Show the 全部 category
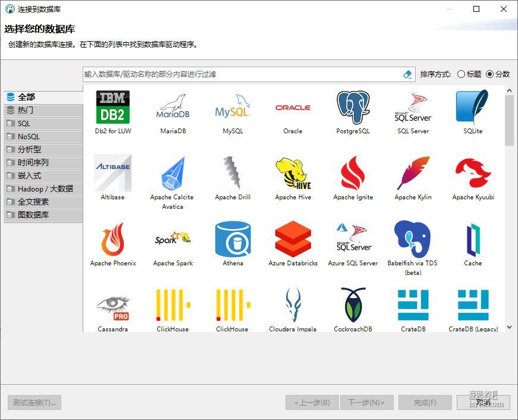The image size is (518, 420). pyautogui.click(x=43, y=97)
